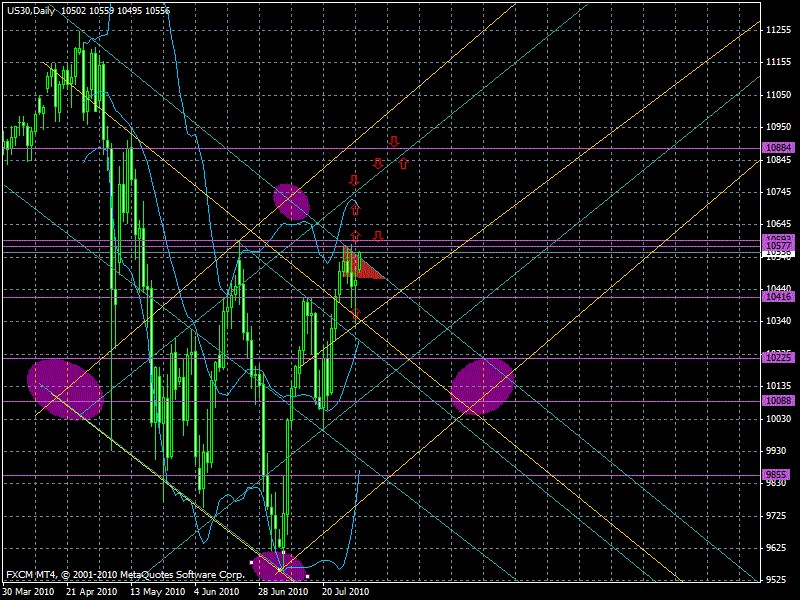
Task: Click the 9525 price scale value
Action: pyautogui.click(x=778, y=580)
